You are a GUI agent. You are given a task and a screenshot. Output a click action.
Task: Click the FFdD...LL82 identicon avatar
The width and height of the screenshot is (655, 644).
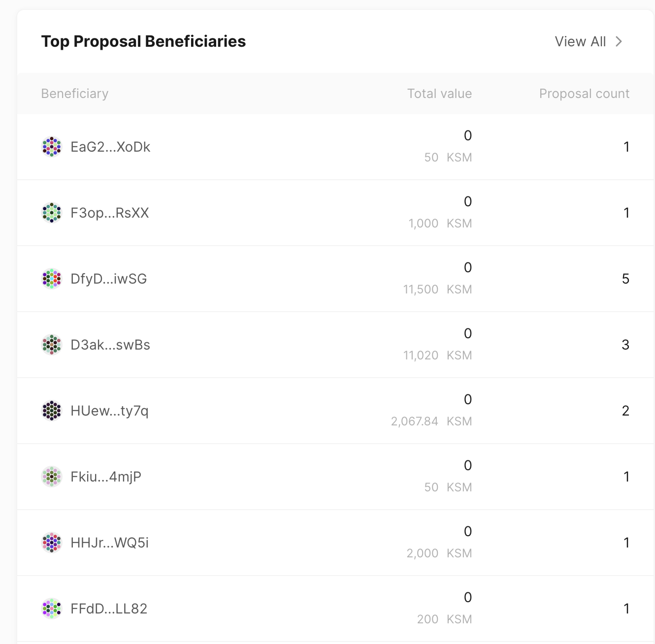(x=51, y=608)
